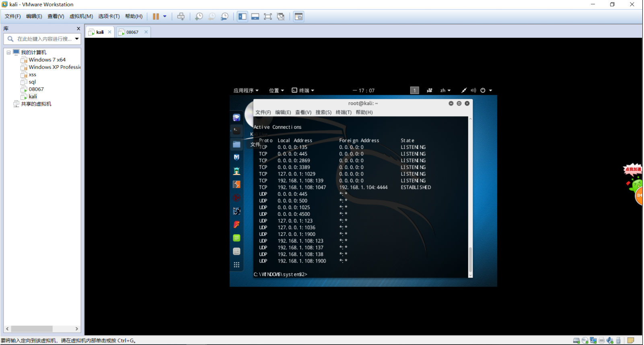The image size is (644, 345).
Task: Click the network connection icon in Kali panel
Action: pos(464,91)
